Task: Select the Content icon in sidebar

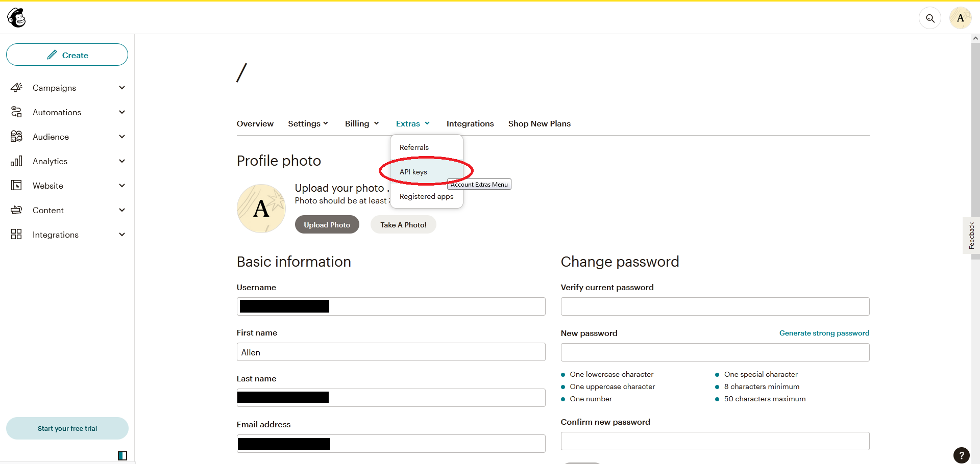Action: [x=17, y=210]
